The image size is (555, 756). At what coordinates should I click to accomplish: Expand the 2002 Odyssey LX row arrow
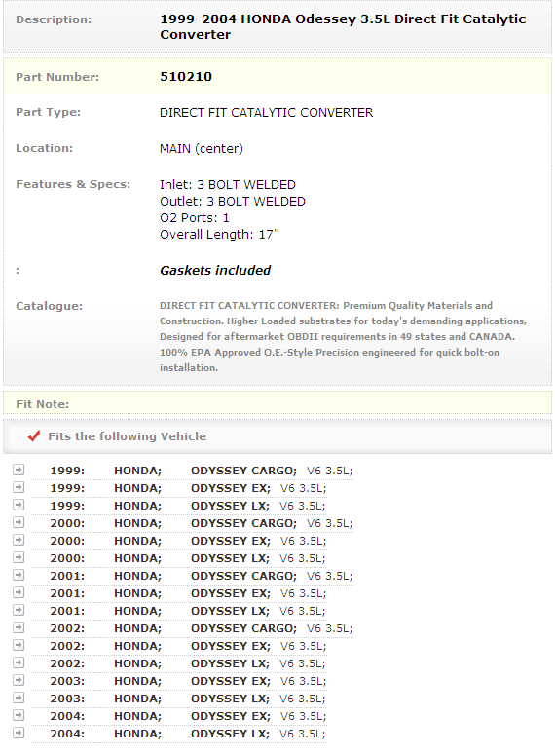point(18,662)
